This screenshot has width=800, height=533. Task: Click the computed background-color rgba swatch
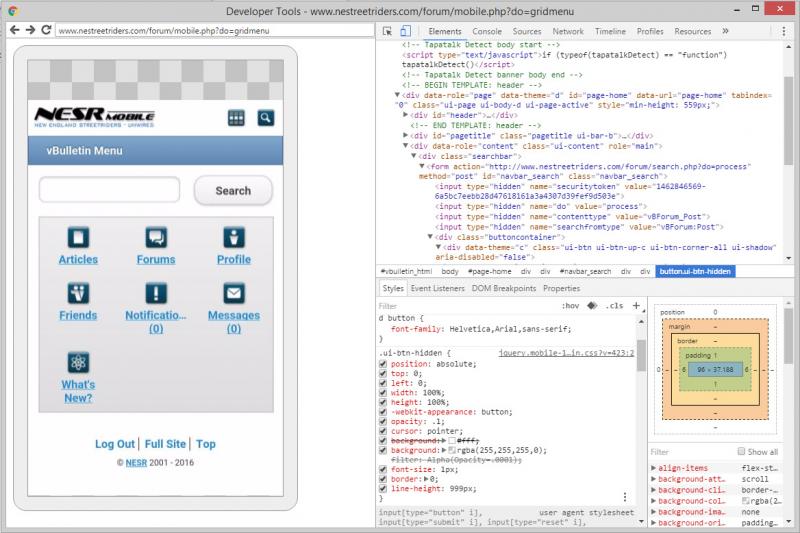745,501
